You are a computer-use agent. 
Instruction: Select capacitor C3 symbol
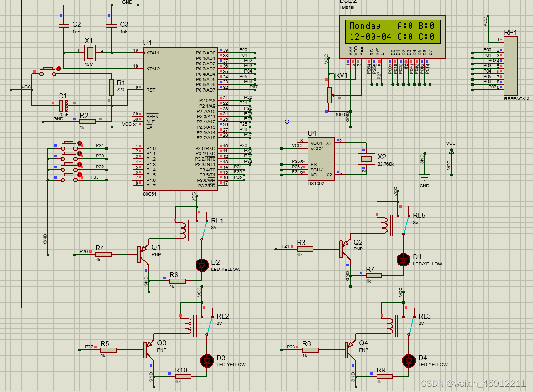(x=112, y=25)
